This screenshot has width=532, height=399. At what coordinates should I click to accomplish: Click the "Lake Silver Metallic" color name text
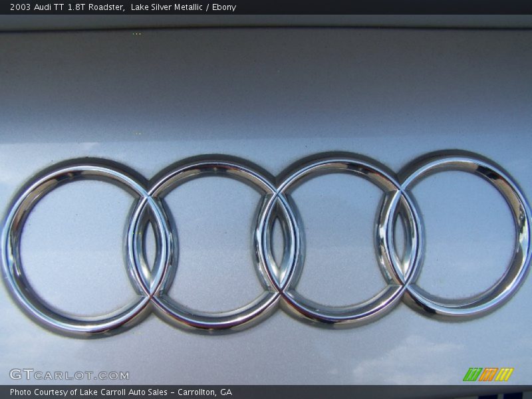point(169,7)
